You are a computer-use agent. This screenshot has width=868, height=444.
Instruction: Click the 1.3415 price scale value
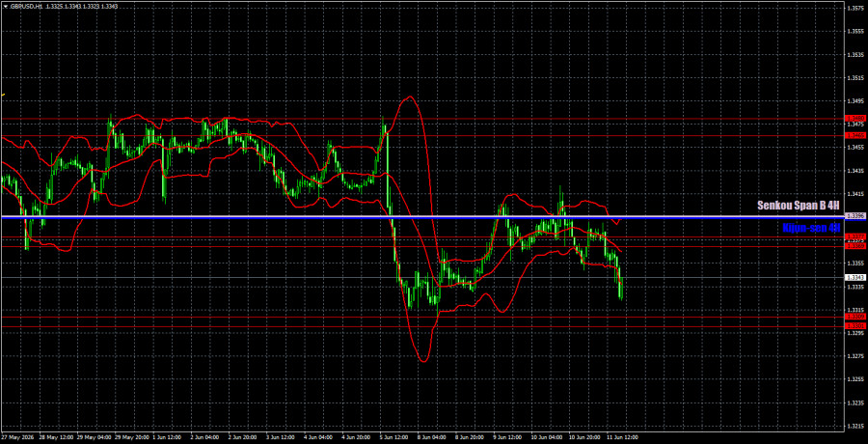click(854, 194)
